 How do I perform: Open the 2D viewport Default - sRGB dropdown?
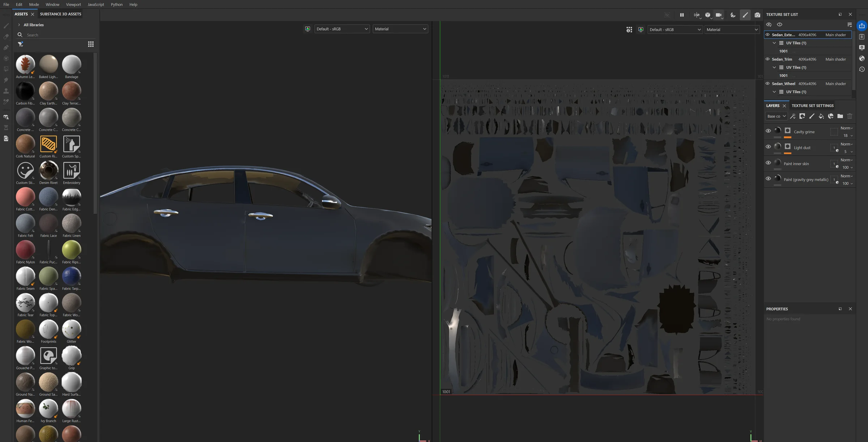click(675, 30)
